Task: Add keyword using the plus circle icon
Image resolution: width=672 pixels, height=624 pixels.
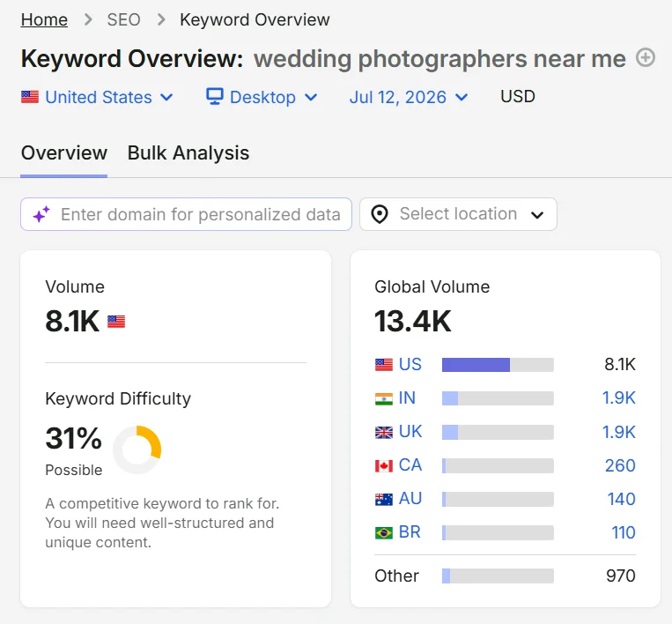Action: click(x=646, y=57)
